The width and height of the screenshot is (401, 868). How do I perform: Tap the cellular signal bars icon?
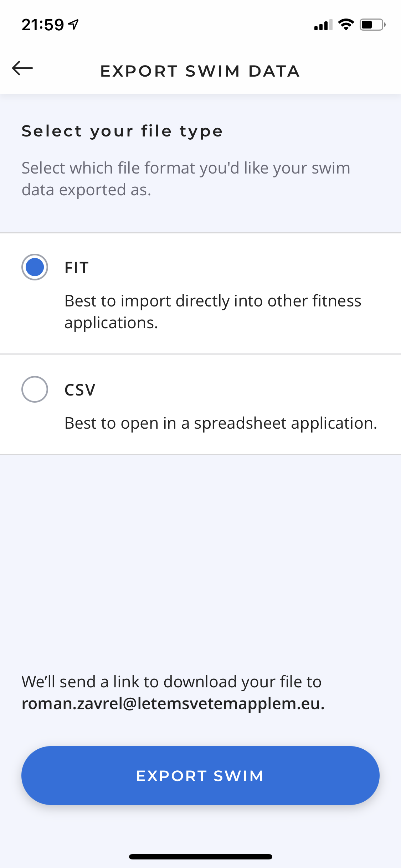pos(323,25)
